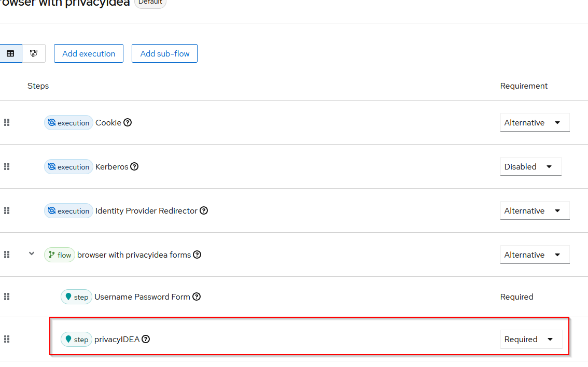Image resolution: width=588 pixels, height=367 pixels.
Task: Collapse the browser with privacyidea forms sub-flow
Action: tap(32, 254)
